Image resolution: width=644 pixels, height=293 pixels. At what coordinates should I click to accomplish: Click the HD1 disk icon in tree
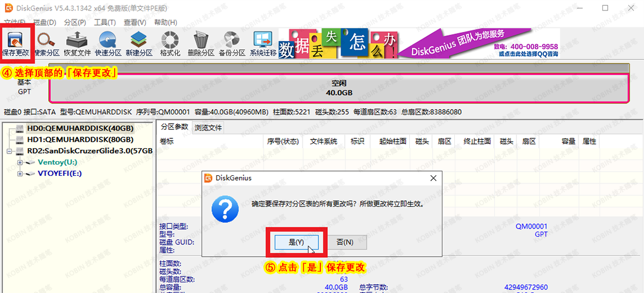20,139
